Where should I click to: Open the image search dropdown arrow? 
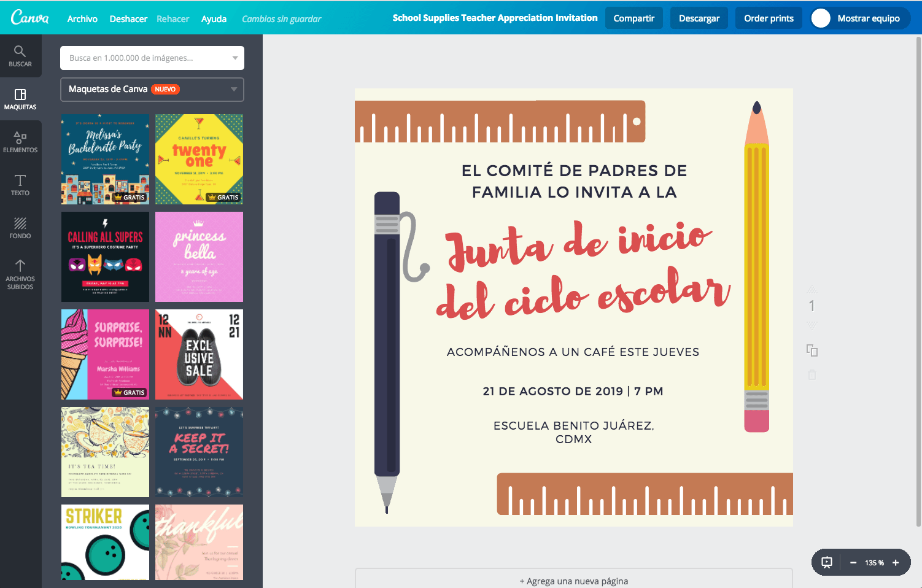tap(234, 58)
